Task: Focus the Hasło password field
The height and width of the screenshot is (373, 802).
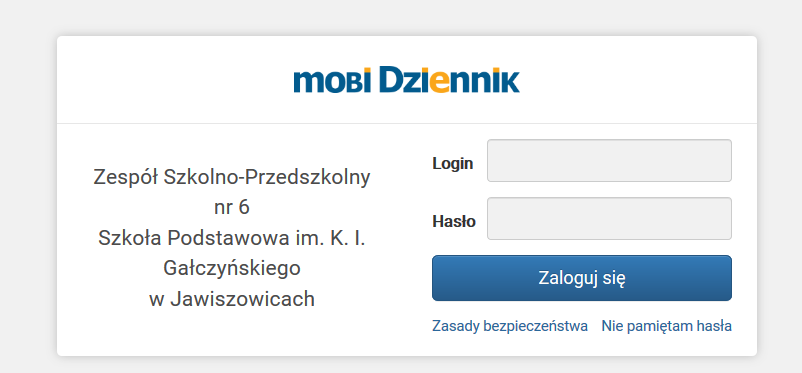Action: [609, 218]
